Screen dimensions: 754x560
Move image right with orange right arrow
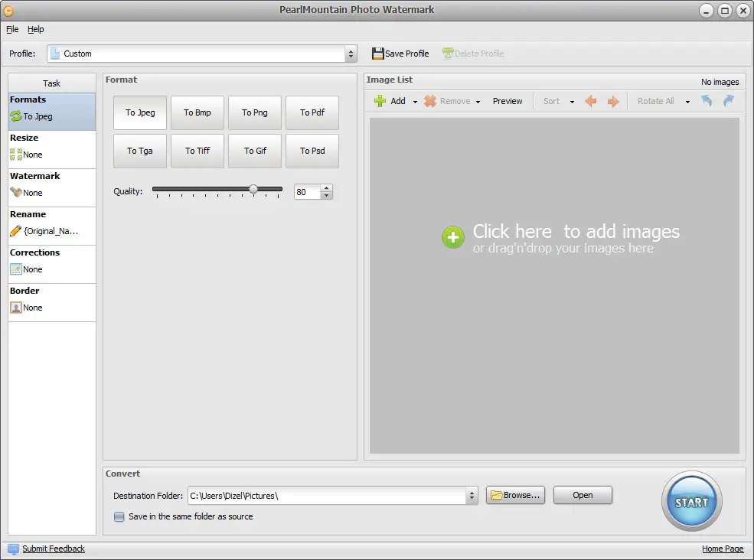click(613, 101)
